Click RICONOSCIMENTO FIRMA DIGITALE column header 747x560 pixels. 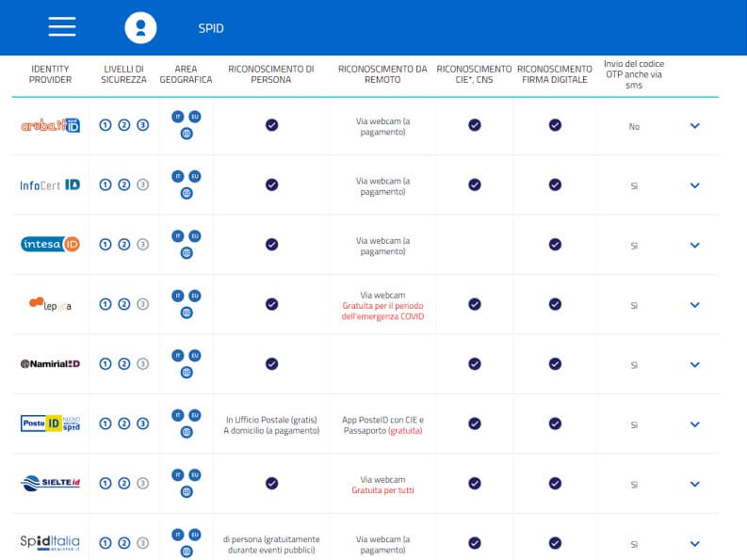point(555,74)
